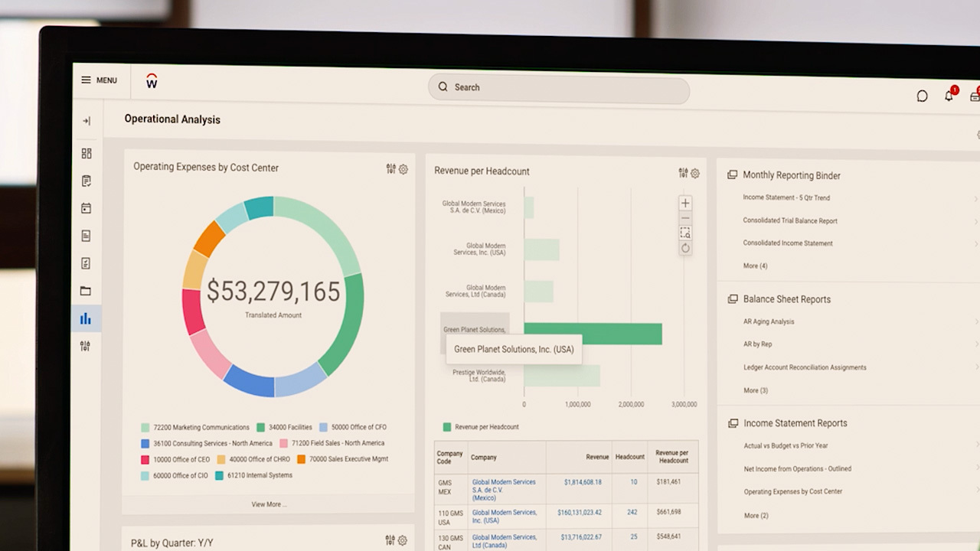Toggle 34000 Facilities legend item
The image size is (980, 551).
285,428
